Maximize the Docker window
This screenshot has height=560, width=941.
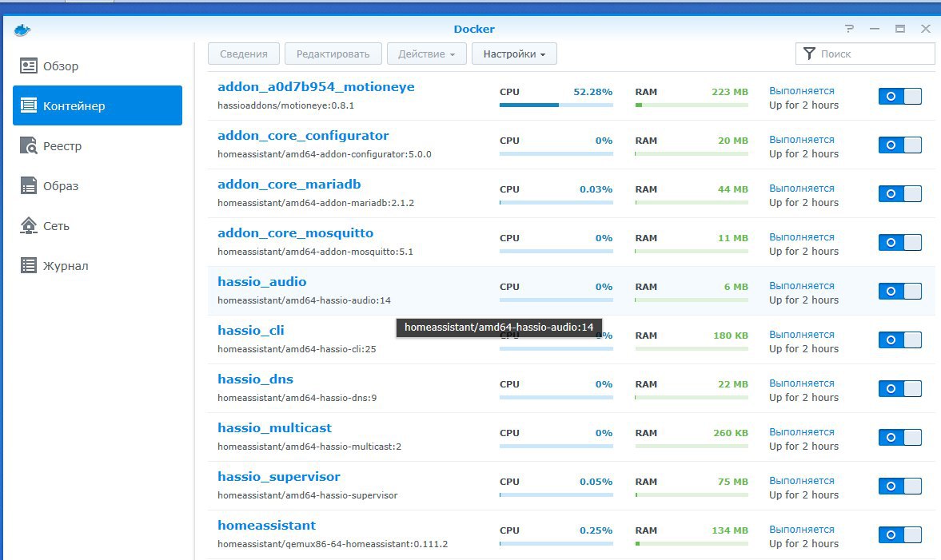(x=899, y=29)
